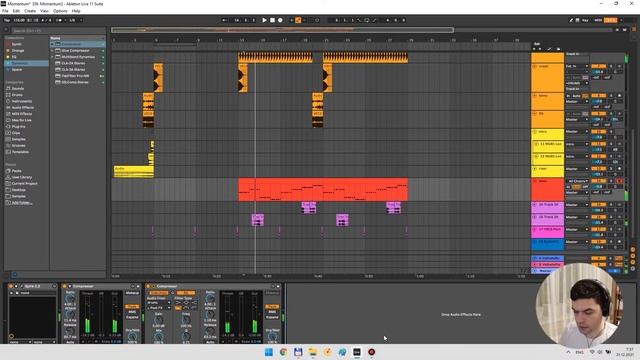Toggle the orange automation arm button

click(298, 20)
